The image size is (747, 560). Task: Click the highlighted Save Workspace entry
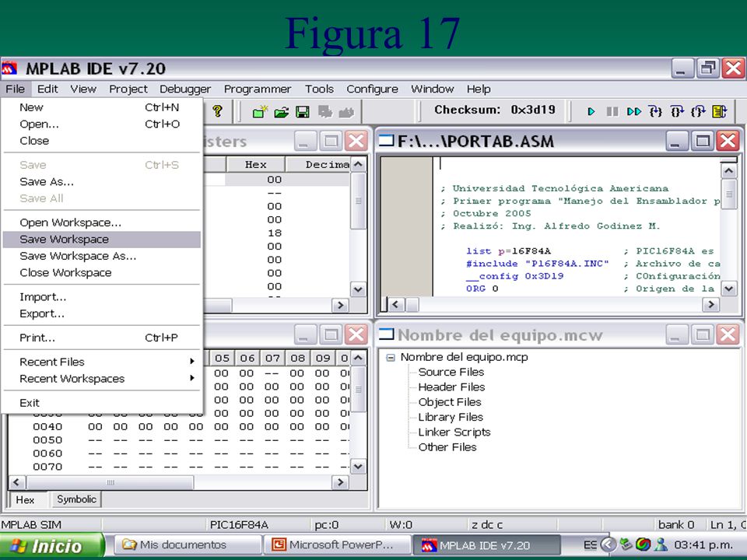coord(101,239)
